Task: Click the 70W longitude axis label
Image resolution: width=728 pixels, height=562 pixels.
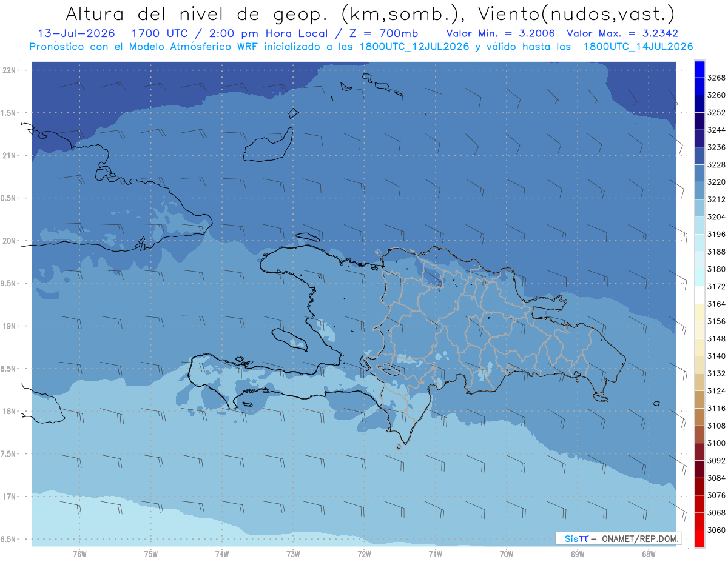Action: click(507, 554)
